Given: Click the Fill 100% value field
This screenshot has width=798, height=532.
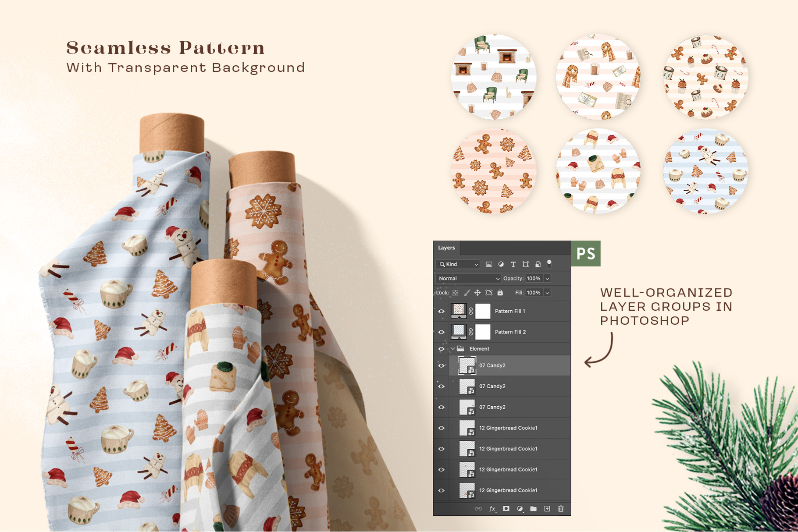Looking at the screenshot, I should (534, 293).
